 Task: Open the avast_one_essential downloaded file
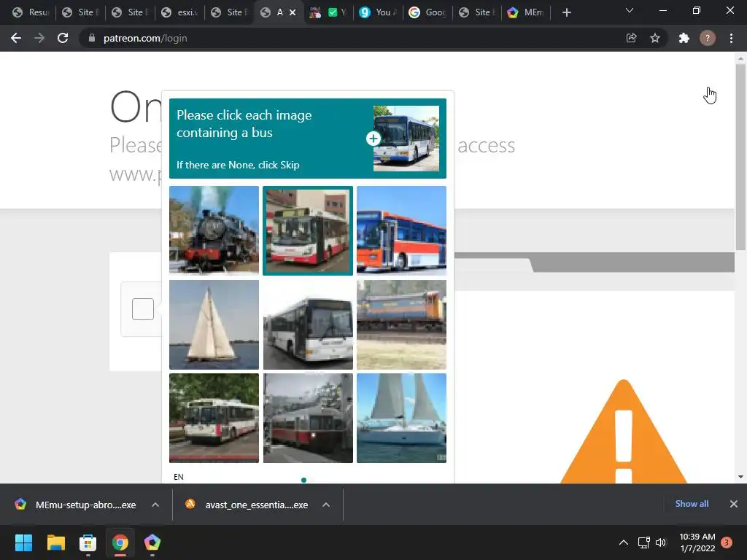pyautogui.click(x=248, y=505)
